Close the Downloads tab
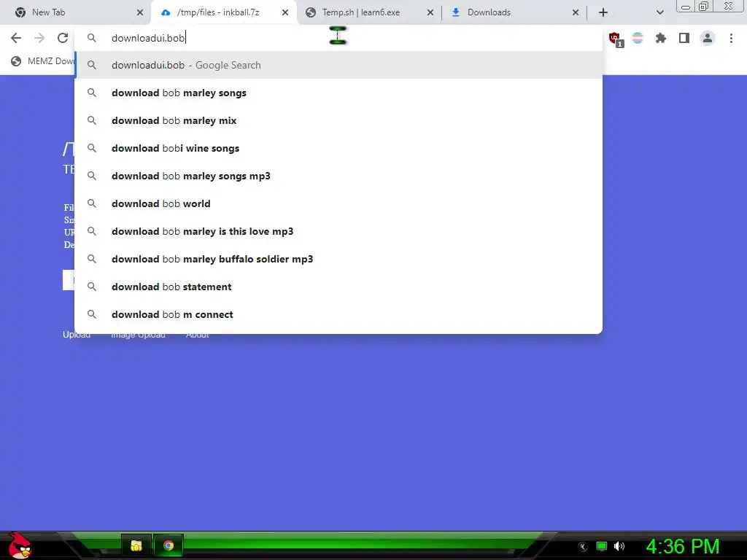The image size is (747, 560). pyautogui.click(x=576, y=12)
